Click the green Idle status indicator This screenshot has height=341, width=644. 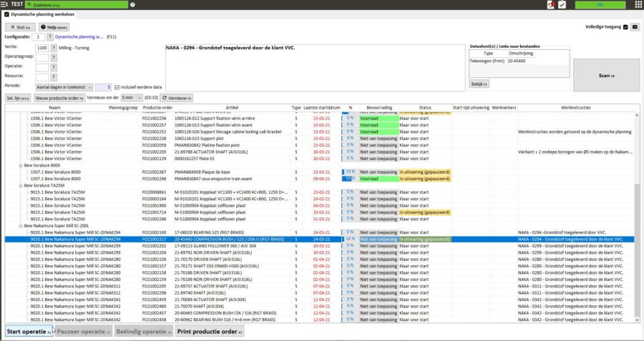tap(600, 4)
